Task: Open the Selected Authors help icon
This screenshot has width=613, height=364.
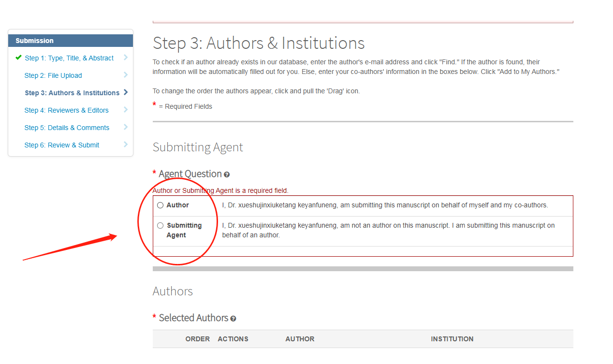Action: (x=233, y=319)
